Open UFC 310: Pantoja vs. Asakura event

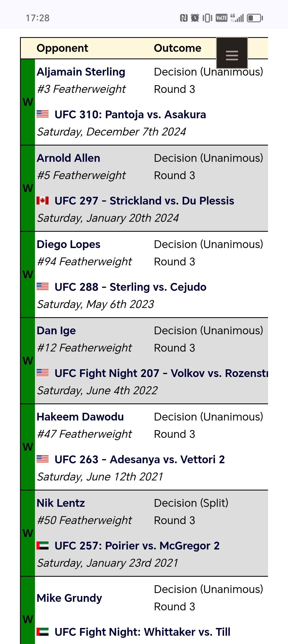point(130,115)
